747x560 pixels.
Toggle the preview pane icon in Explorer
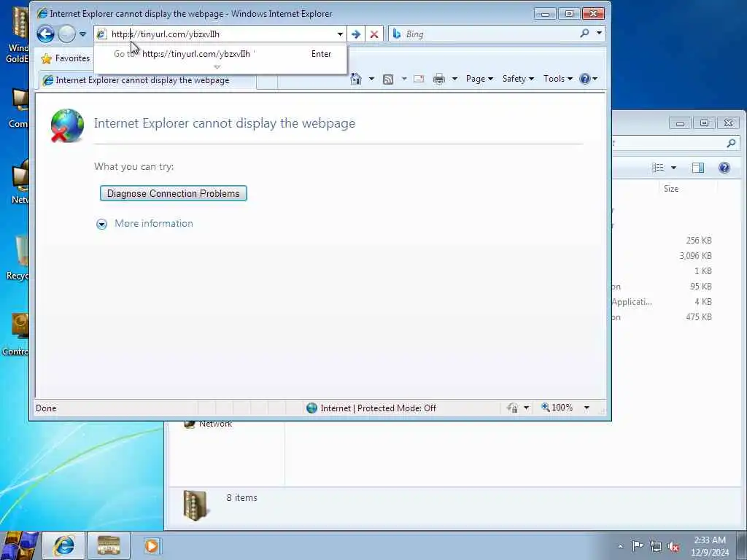click(698, 168)
